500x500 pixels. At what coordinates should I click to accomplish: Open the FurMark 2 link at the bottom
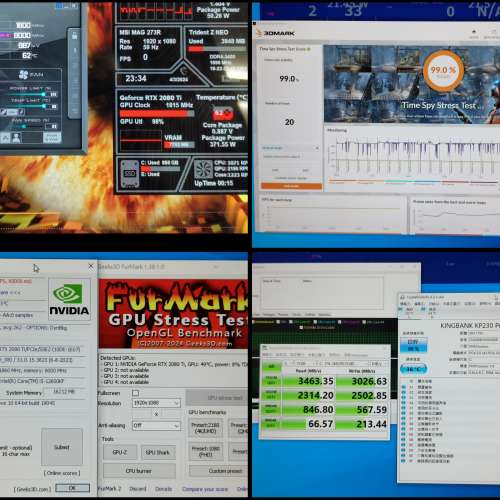coord(110,489)
